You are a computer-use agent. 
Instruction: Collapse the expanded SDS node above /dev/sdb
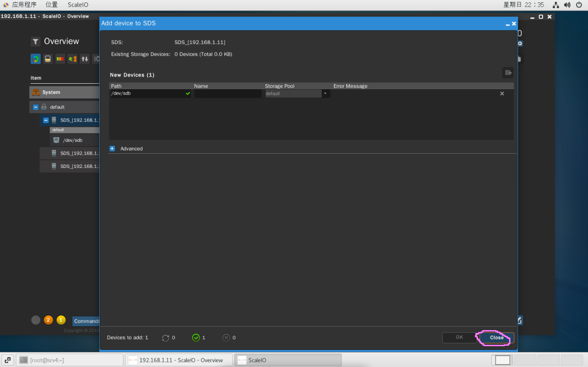click(46, 120)
